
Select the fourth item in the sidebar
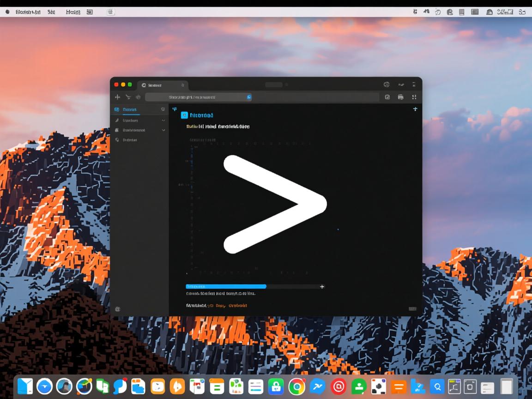129,140
